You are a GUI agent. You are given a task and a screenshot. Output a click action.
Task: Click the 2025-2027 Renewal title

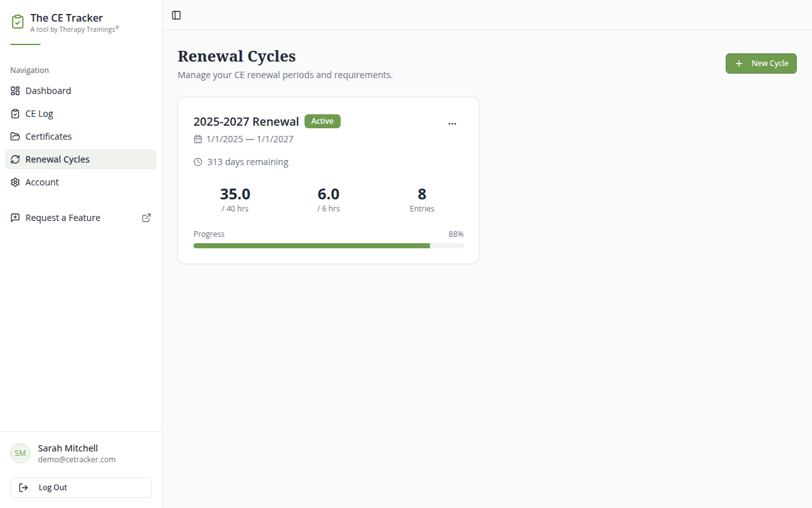pos(246,121)
